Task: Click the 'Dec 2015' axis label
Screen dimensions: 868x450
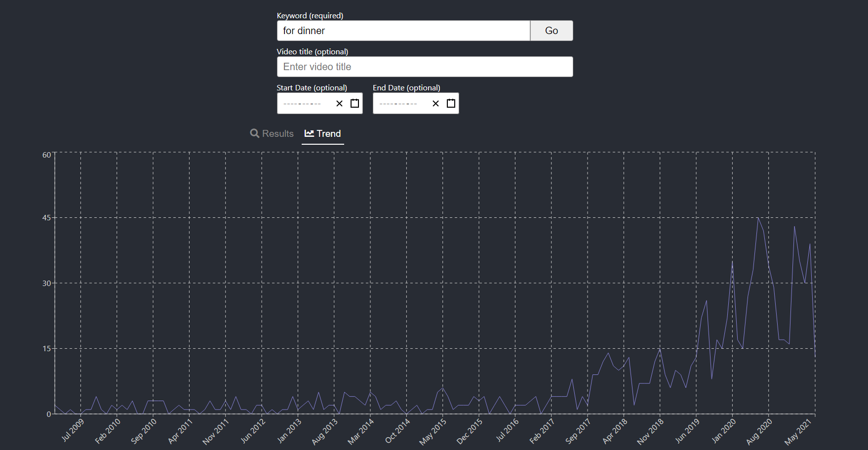Action: 470,432
